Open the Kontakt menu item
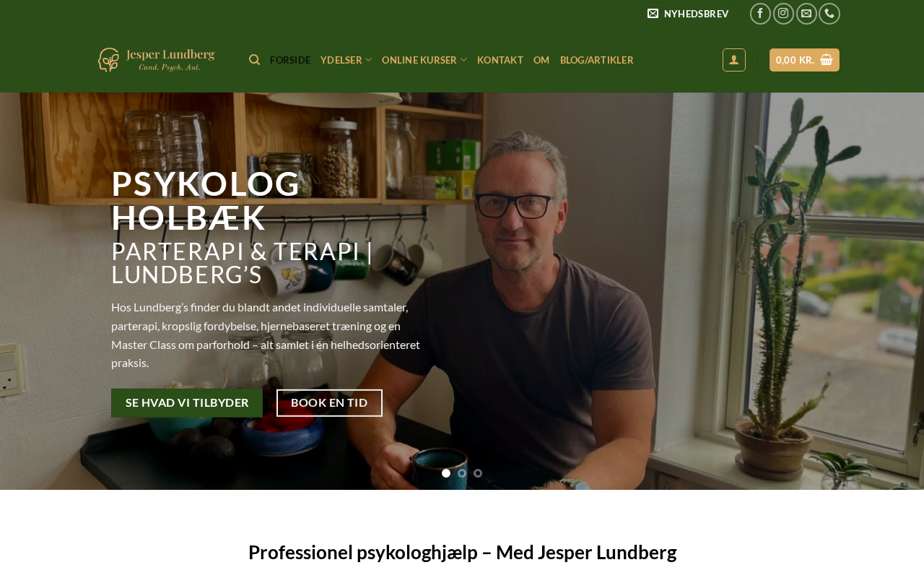This screenshot has height=578, width=924. click(x=500, y=60)
